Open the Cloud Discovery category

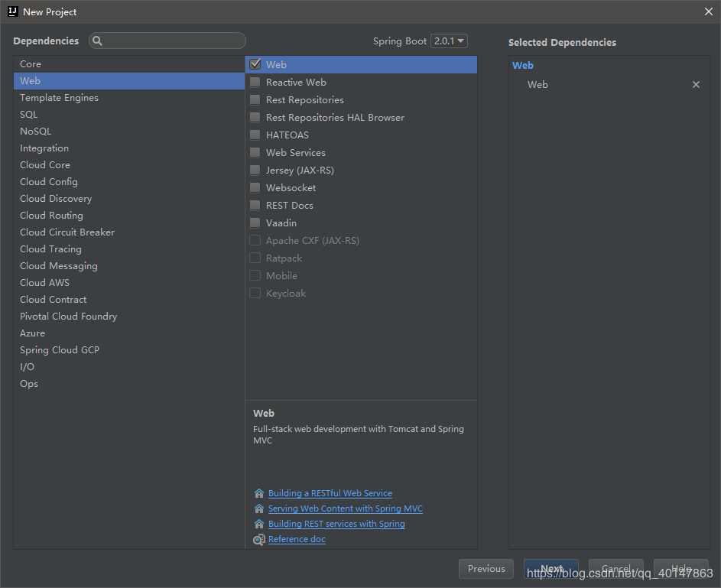click(x=55, y=199)
